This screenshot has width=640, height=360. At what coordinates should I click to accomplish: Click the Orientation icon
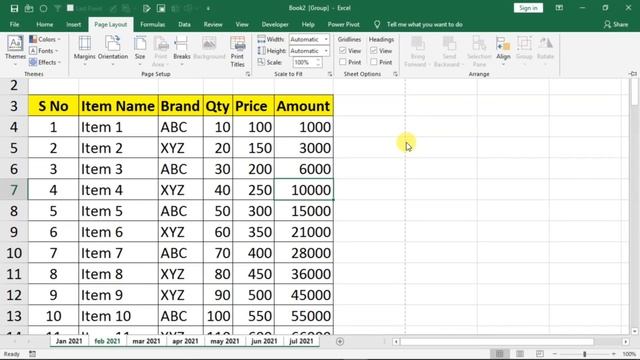point(113,51)
